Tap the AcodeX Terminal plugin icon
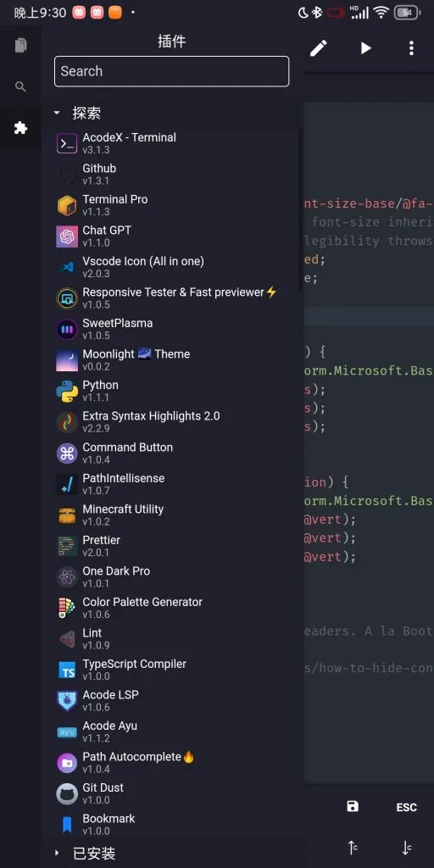The height and width of the screenshot is (868, 434). click(67, 144)
